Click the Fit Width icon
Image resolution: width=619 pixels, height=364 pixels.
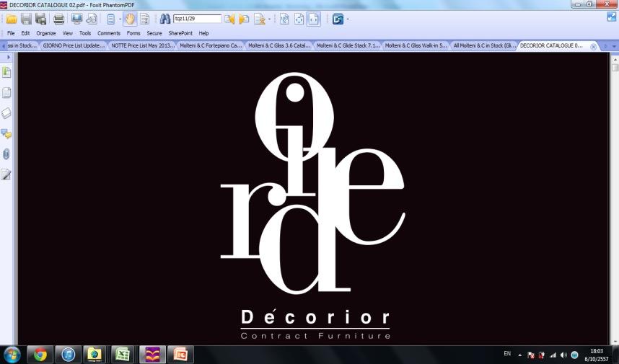(x=313, y=19)
